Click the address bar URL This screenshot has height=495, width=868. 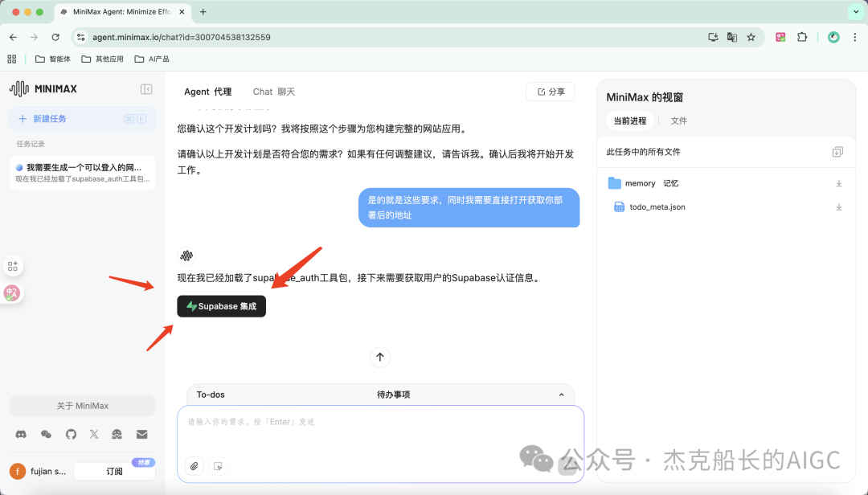pyautogui.click(x=182, y=37)
